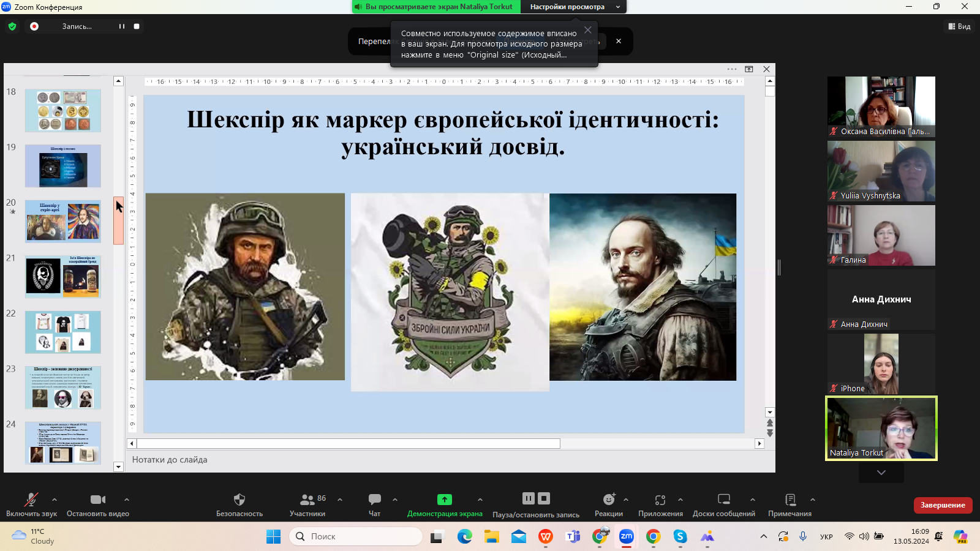Open the Apps icon in toolbar
980x551 pixels.
pos(660,500)
